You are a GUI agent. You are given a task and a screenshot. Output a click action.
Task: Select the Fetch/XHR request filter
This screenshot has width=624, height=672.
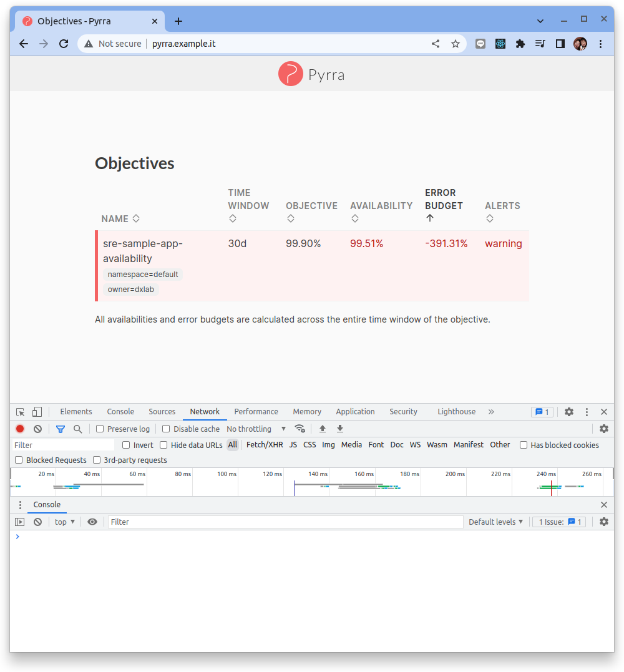coord(265,444)
